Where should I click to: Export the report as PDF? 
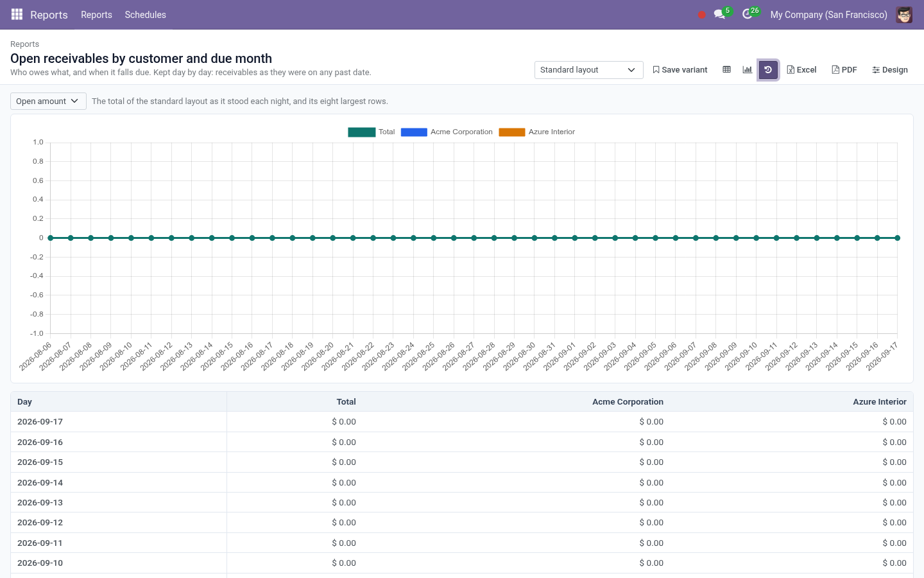pyautogui.click(x=844, y=69)
